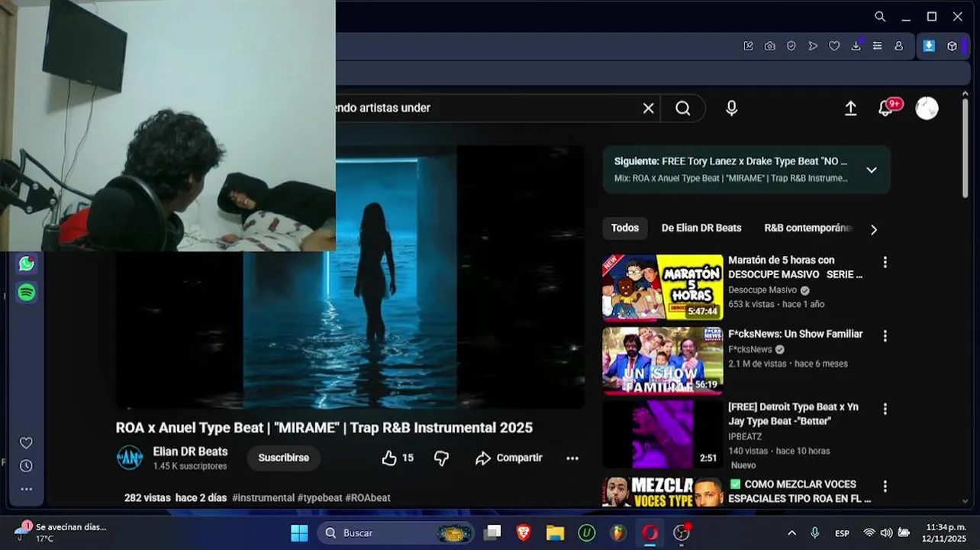Clear the YouTube search box
This screenshot has width=980, height=550.
[x=648, y=108]
